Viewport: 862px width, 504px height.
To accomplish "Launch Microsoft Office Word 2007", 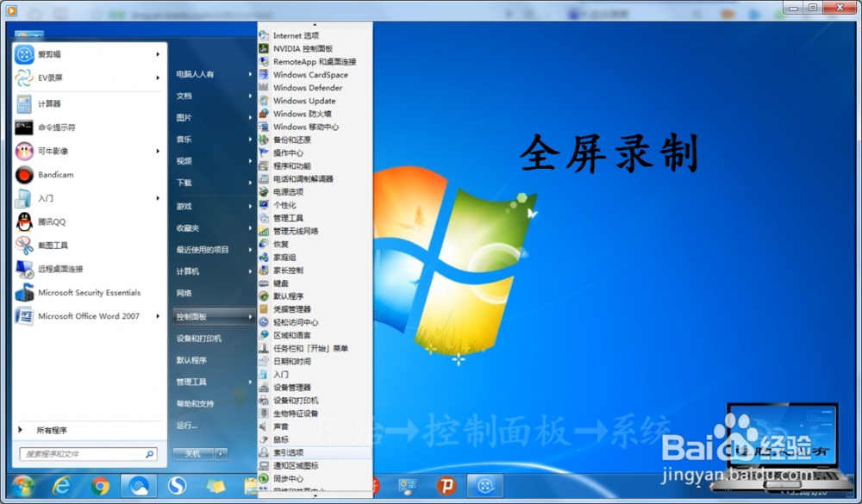I will pyautogui.click(x=89, y=316).
